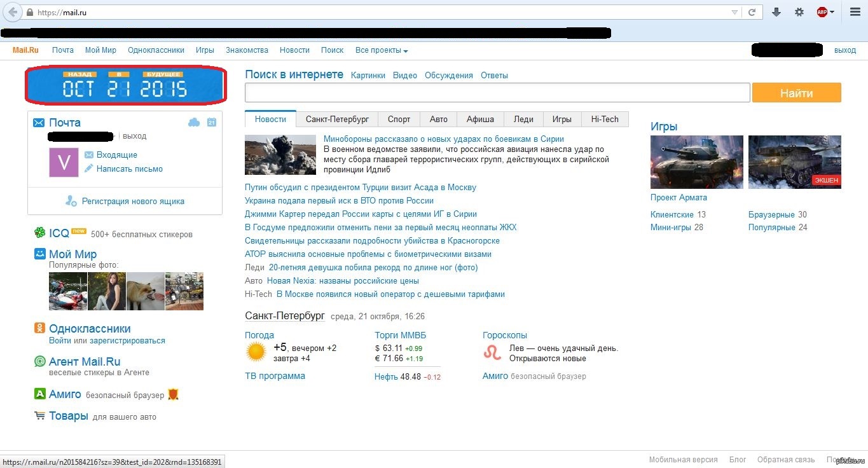
Task: Switch to the Афиша tab
Action: tap(480, 119)
